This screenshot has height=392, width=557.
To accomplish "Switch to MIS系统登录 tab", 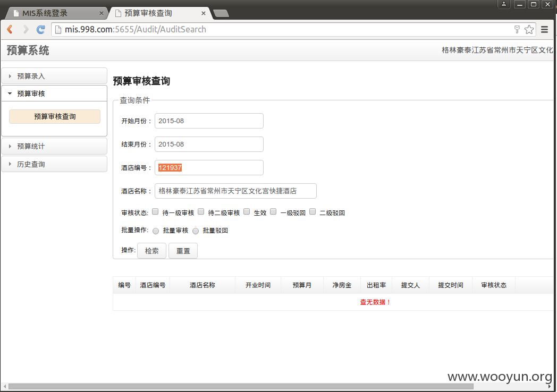I will [x=57, y=13].
